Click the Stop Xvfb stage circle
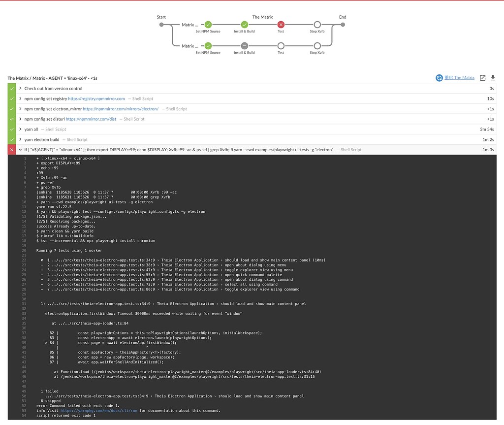This screenshot has width=504, height=425. click(317, 24)
